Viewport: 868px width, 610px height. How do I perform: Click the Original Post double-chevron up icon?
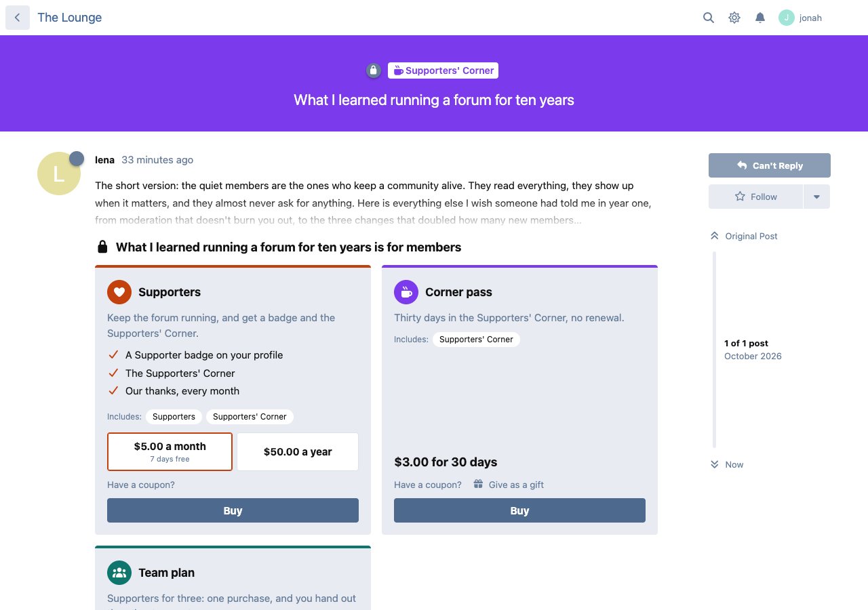[714, 236]
